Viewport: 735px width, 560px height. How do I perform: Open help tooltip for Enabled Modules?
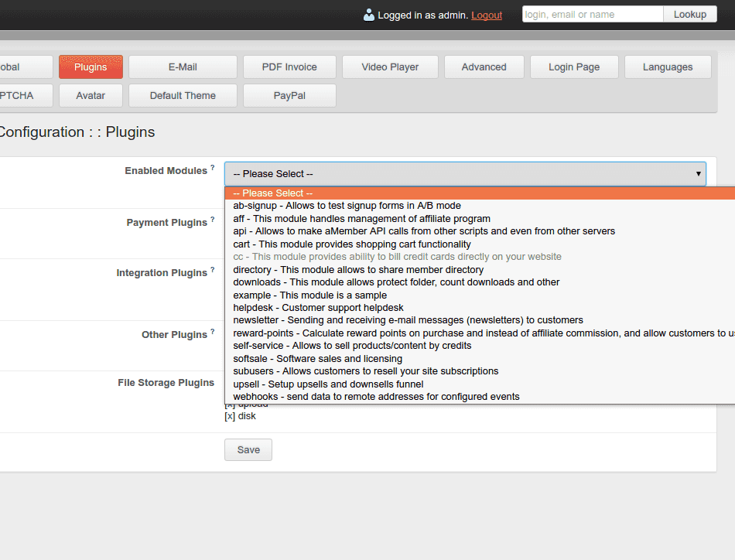pyautogui.click(x=212, y=167)
